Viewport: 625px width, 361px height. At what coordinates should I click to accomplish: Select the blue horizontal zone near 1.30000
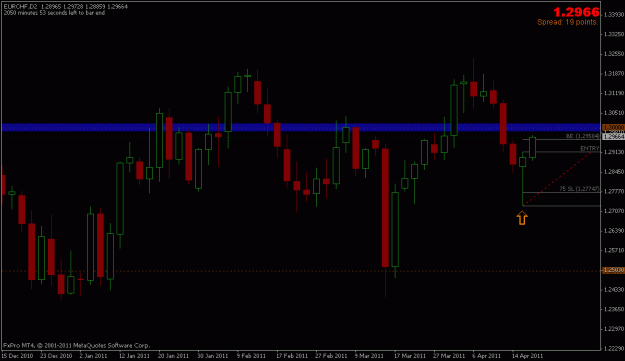click(301, 127)
